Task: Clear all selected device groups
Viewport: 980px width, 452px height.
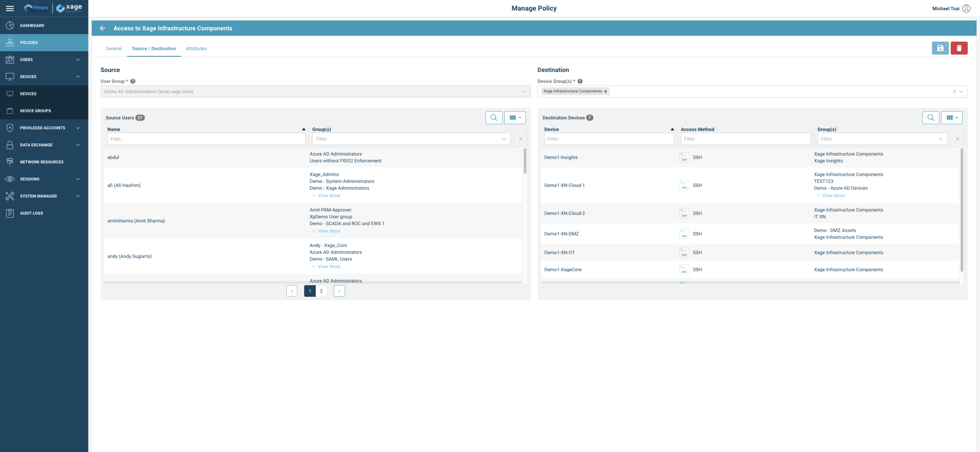Action: [954, 92]
